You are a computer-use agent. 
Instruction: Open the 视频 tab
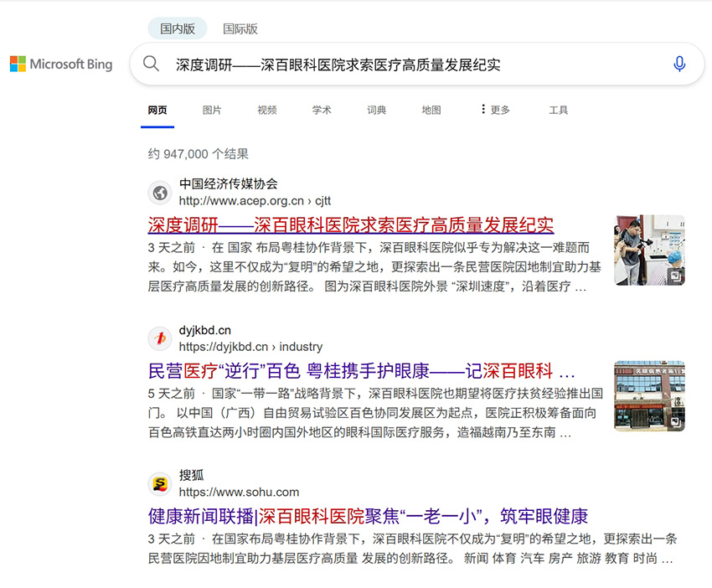(x=266, y=109)
